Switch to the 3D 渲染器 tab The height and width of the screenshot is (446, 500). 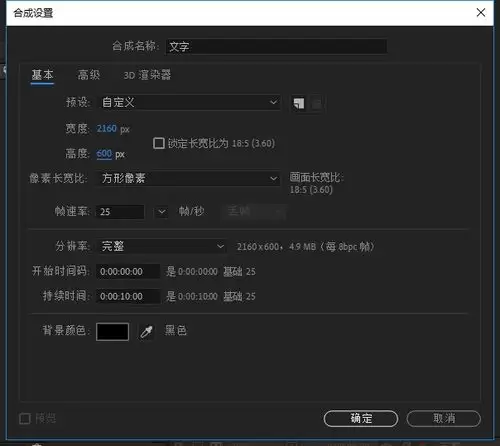[x=147, y=75]
